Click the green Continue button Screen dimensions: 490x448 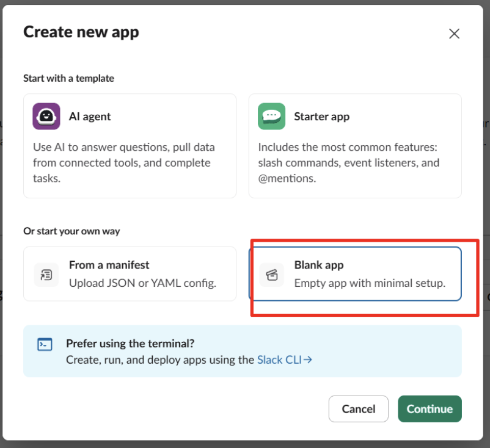pyautogui.click(x=430, y=409)
